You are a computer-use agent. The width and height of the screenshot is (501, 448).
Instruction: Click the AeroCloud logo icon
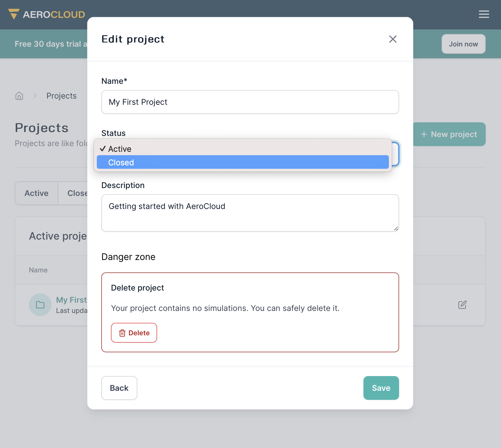[x=14, y=14]
